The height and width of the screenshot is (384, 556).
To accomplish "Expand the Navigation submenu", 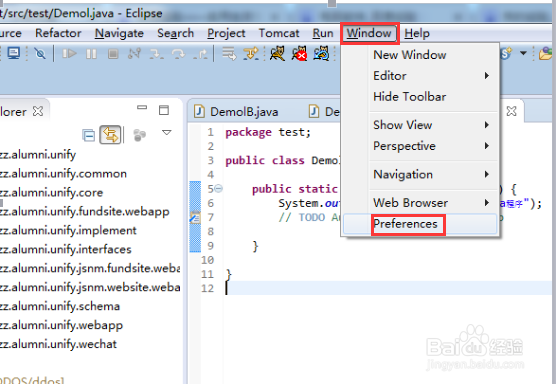I will pos(420,174).
